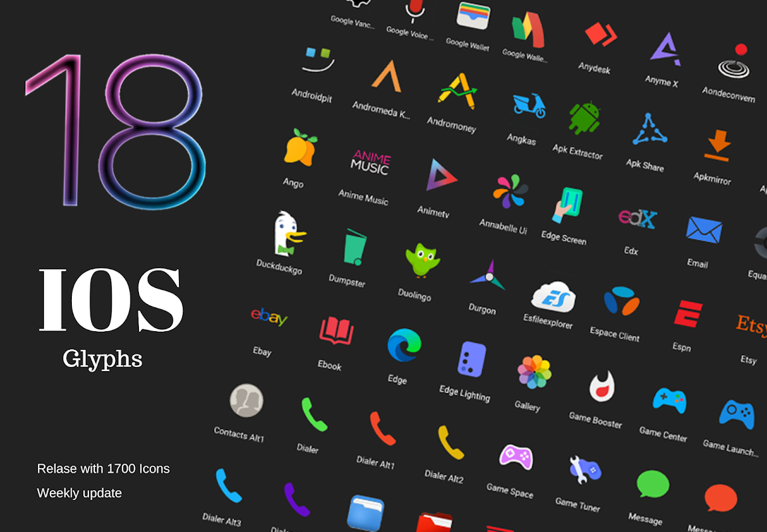
Task: Open the Gallery flower icon
Action: click(534, 372)
